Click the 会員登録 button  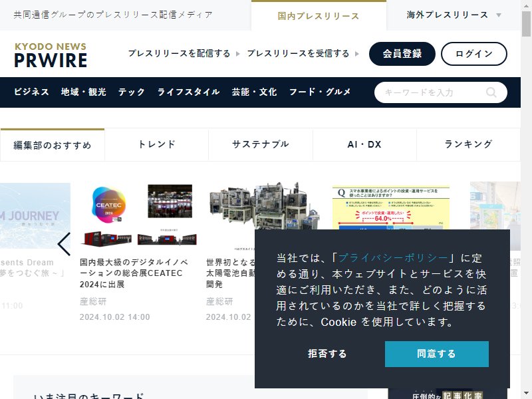[402, 54]
